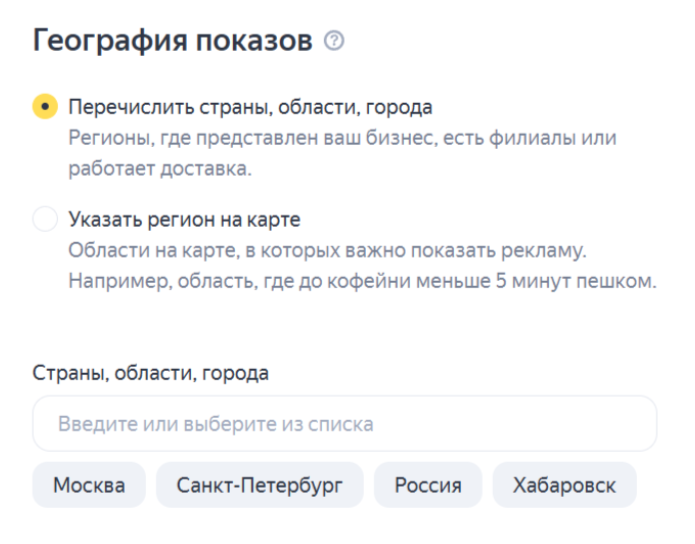This screenshot has width=695, height=544.
Task: Add the Россия suggestion chip
Action: pyautogui.click(x=428, y=486)
